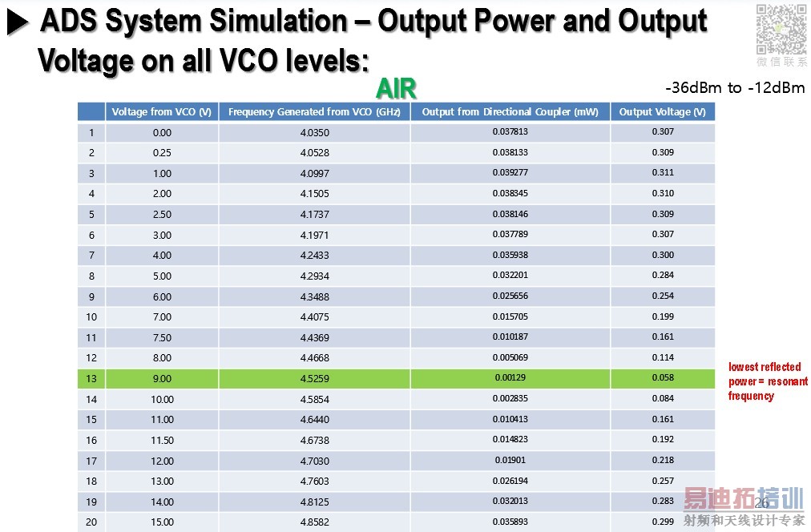The width and height of the screenshot is (811, 532).
Task: Click highlighted coupler output 0.00129
Action: coord(510,377)
